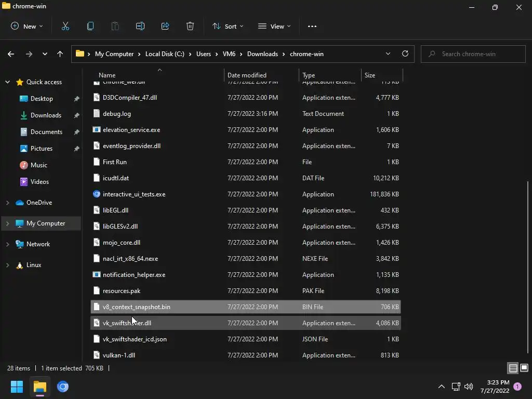Select the First Run file
This screenshot has height=399, width=532.
246,162
